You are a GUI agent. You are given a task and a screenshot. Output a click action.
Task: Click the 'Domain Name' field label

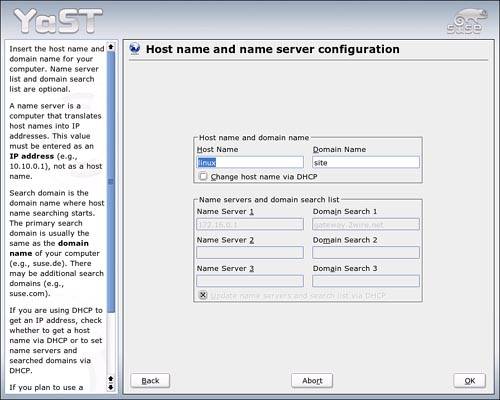[x=339, y=149]
